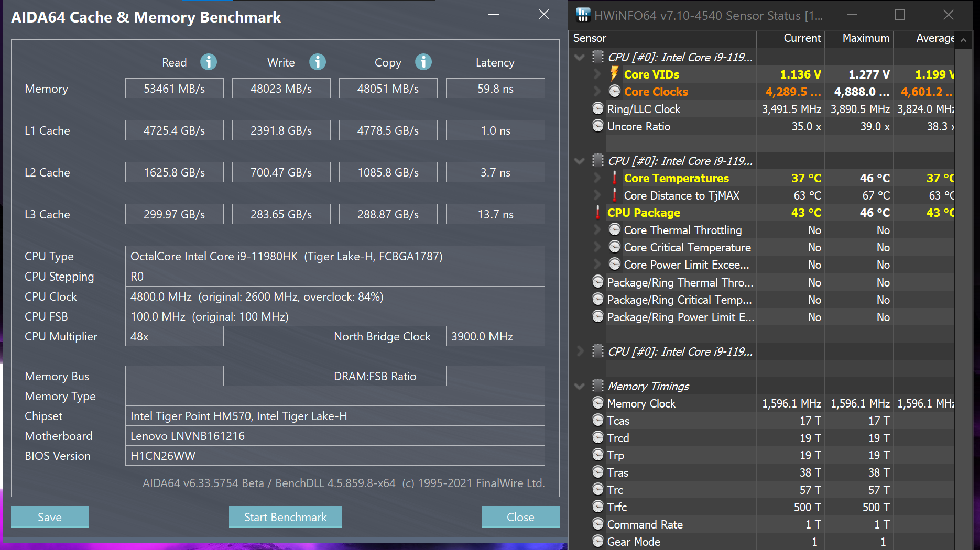Expand the Core Power Limit Exceeded row
Screen dimensions: 980x550
point(597,265)
